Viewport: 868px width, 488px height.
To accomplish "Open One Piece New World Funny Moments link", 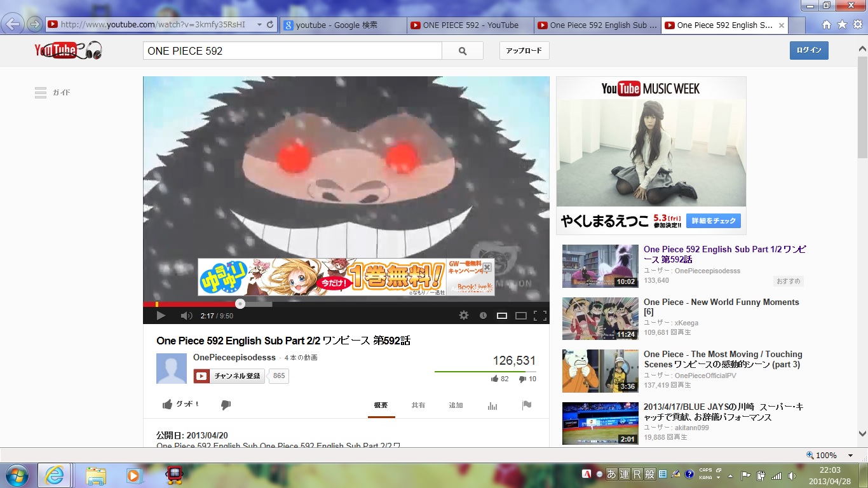I will coord(721,307).
